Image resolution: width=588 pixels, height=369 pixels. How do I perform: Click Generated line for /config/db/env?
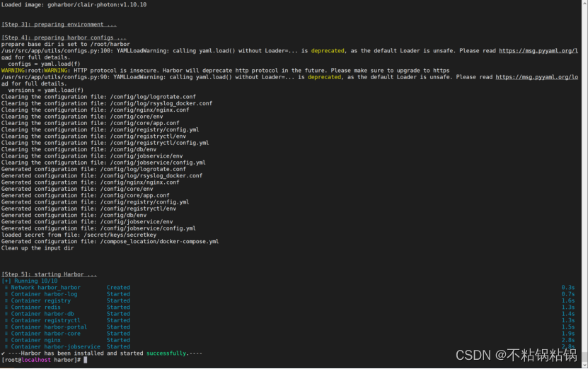coord(74,215)
